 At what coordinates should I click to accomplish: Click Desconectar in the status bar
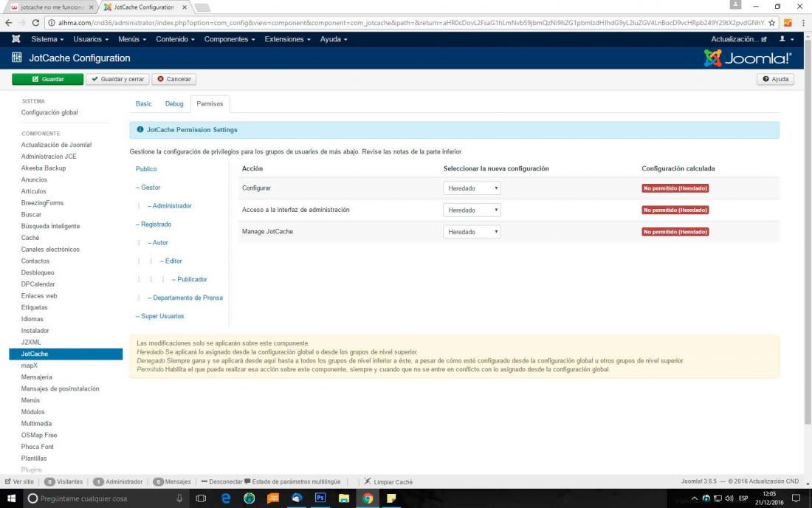coord(221,481)
